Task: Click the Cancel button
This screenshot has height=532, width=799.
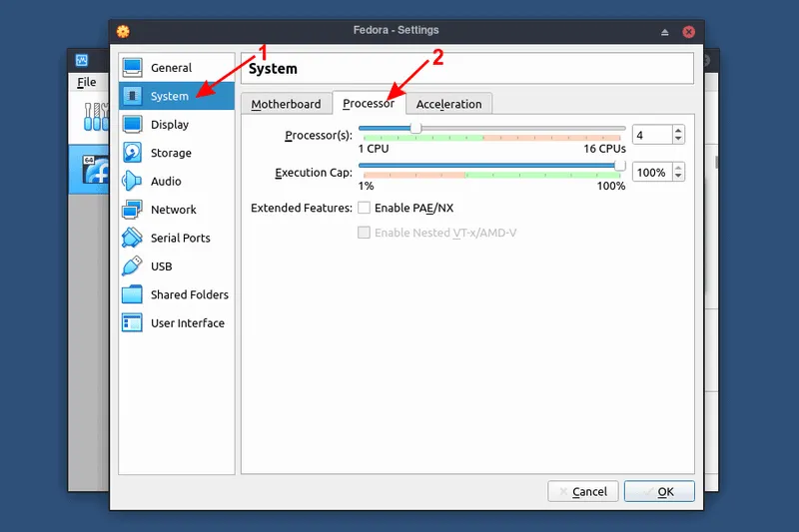Action: (583, 491)
